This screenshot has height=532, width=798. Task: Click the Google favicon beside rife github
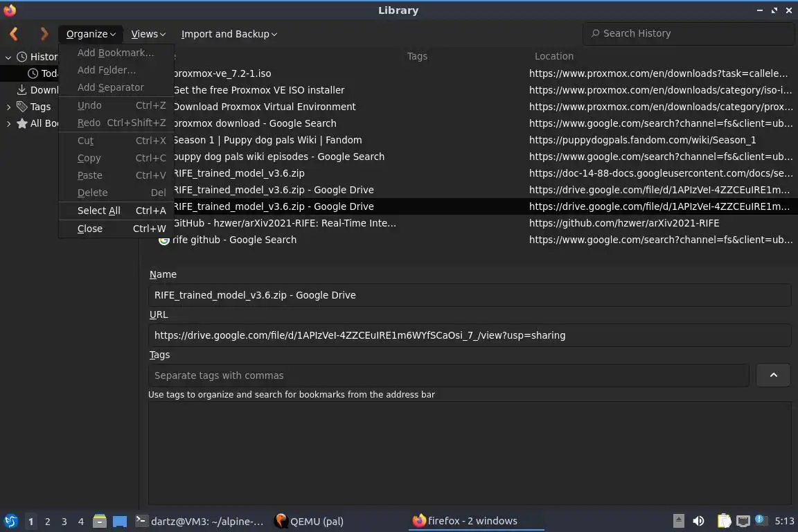point(164,240)
